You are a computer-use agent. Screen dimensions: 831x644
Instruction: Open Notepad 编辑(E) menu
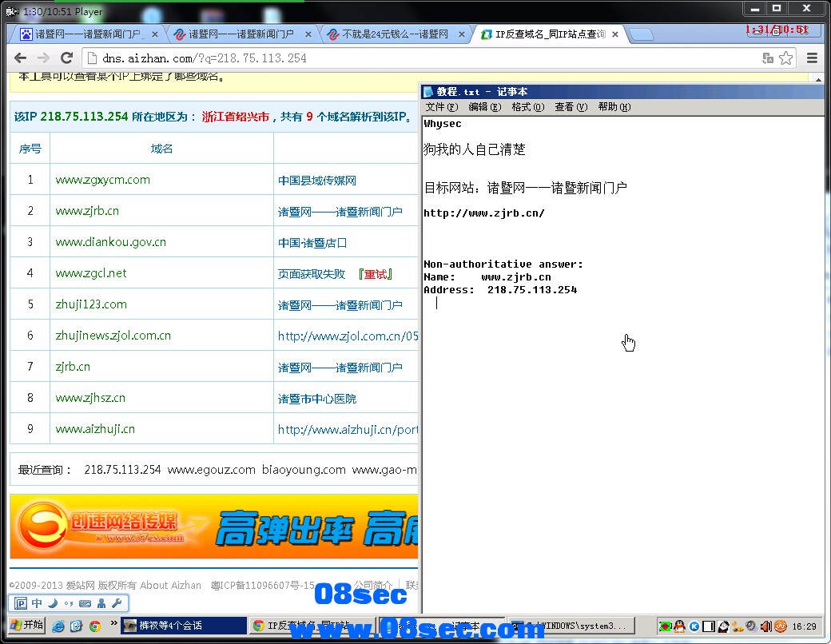(x=484, y=107)
